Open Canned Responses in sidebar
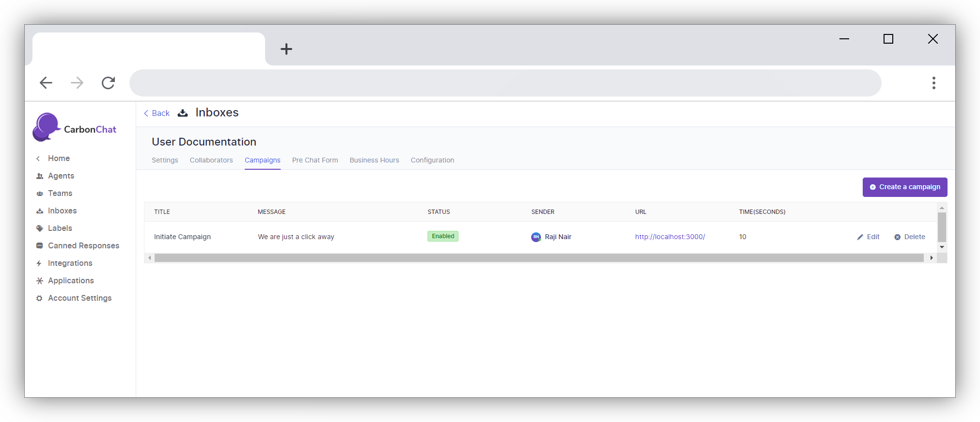This screenshot has width=980, height=422. [83, 246]
